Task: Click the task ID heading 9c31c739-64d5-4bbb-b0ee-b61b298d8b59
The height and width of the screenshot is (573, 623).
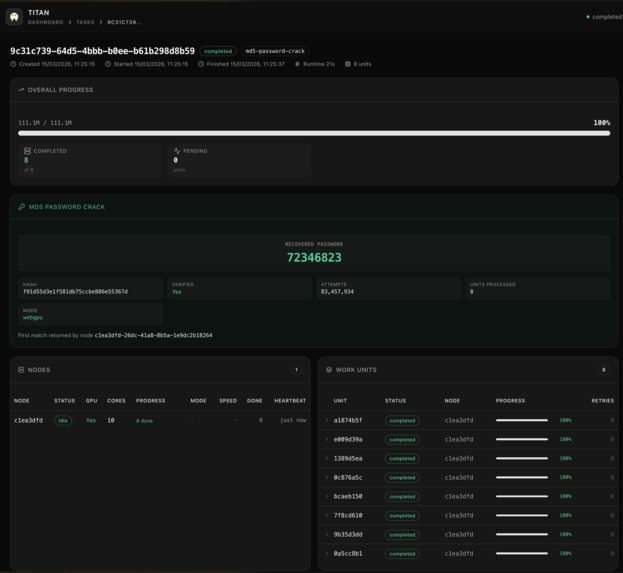Action: pyautogui.click(x=103, y=51)
